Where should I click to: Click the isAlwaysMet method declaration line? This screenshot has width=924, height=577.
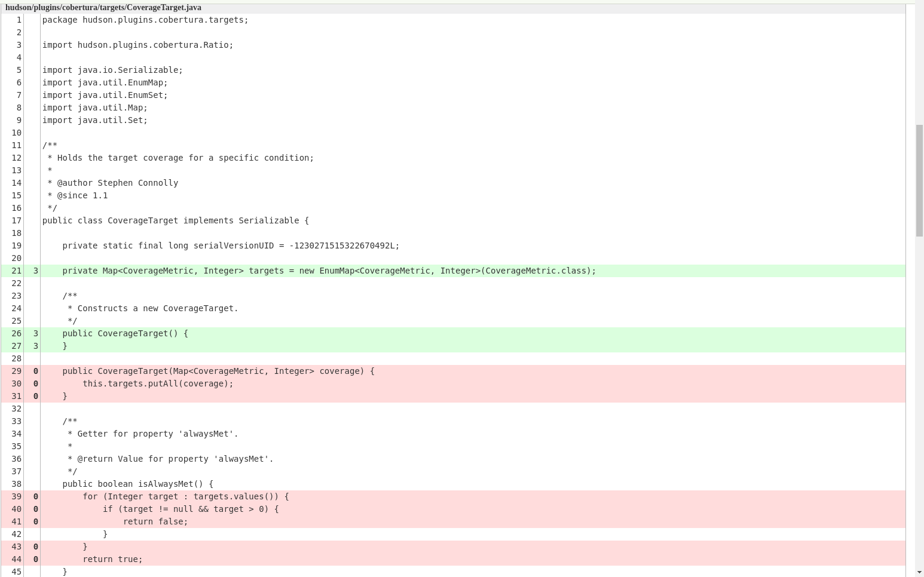point(137,484)
